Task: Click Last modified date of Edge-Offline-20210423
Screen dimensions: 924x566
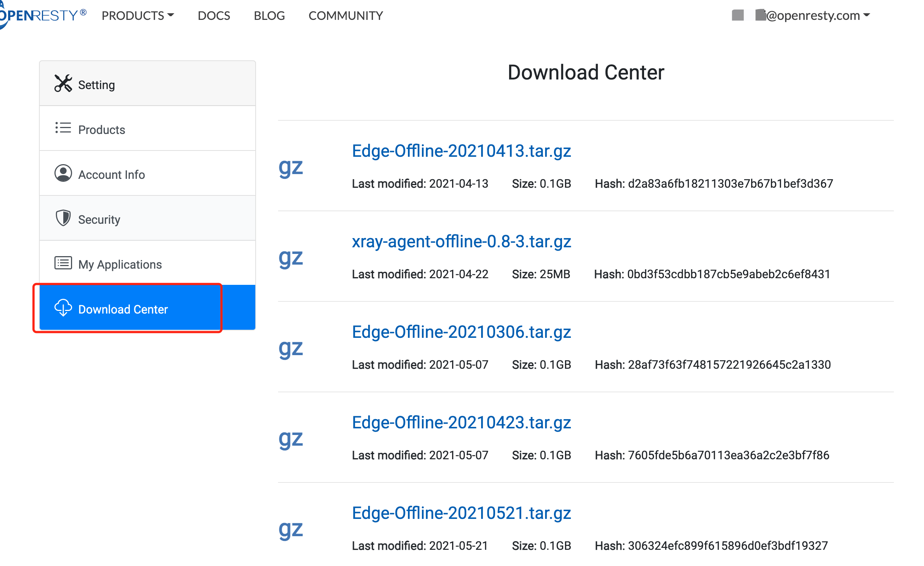Action: (x=420, y=455)
